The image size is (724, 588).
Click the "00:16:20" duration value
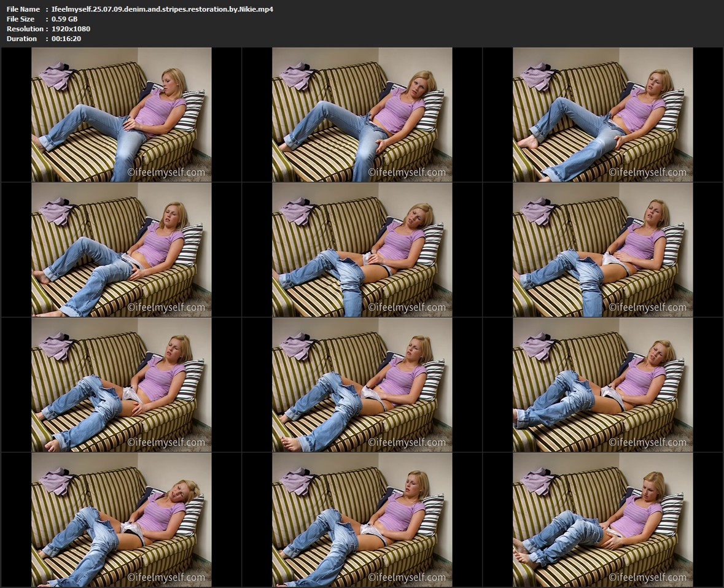(x=66, y=39)
